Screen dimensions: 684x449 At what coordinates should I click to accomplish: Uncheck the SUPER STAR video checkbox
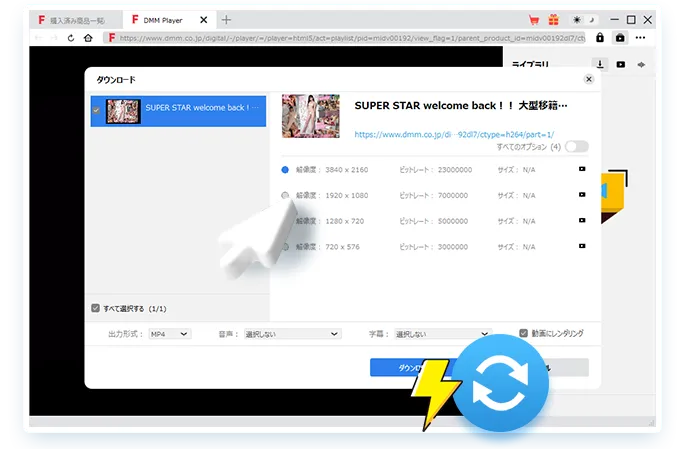click(x=96, y=111)
